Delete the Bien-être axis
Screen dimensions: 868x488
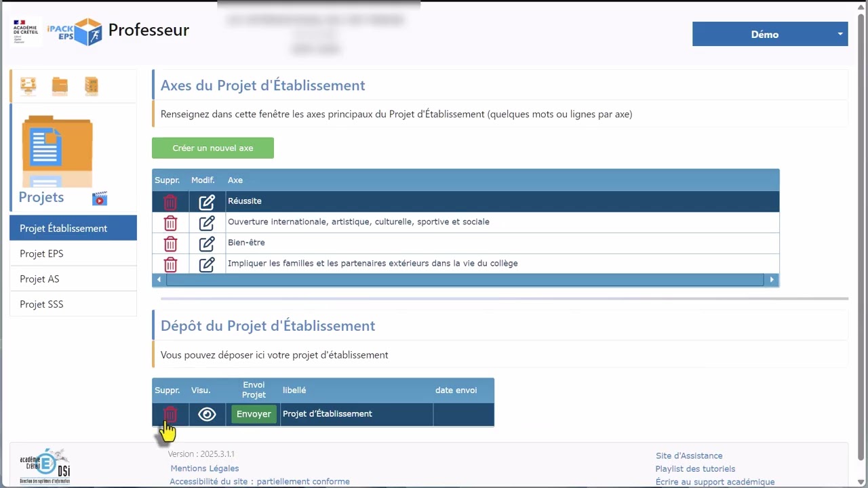tap(170, 243)
